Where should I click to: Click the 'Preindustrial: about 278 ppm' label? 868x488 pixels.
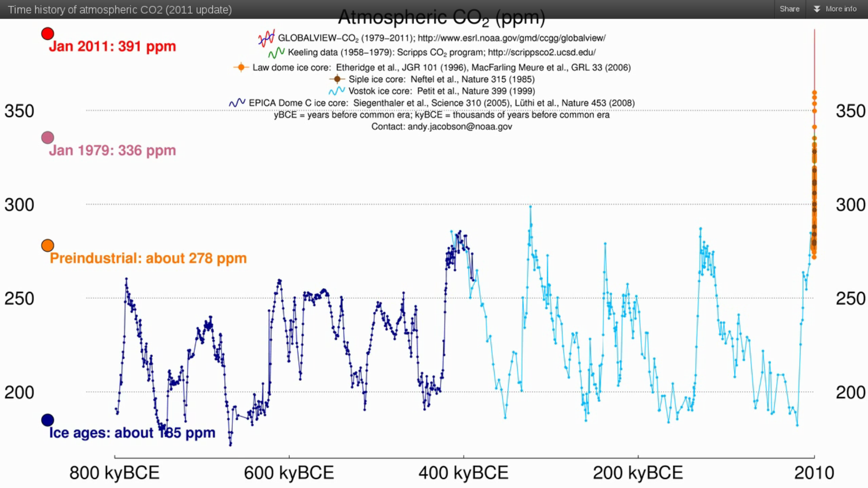148,258
